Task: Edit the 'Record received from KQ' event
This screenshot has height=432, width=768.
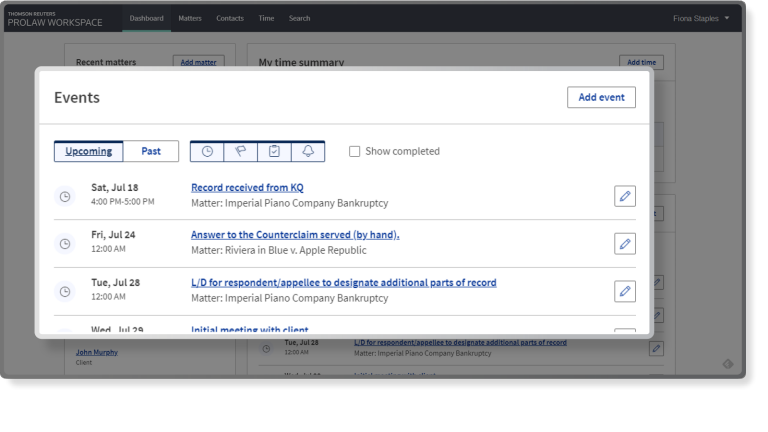Action: [x=624, y=196]
